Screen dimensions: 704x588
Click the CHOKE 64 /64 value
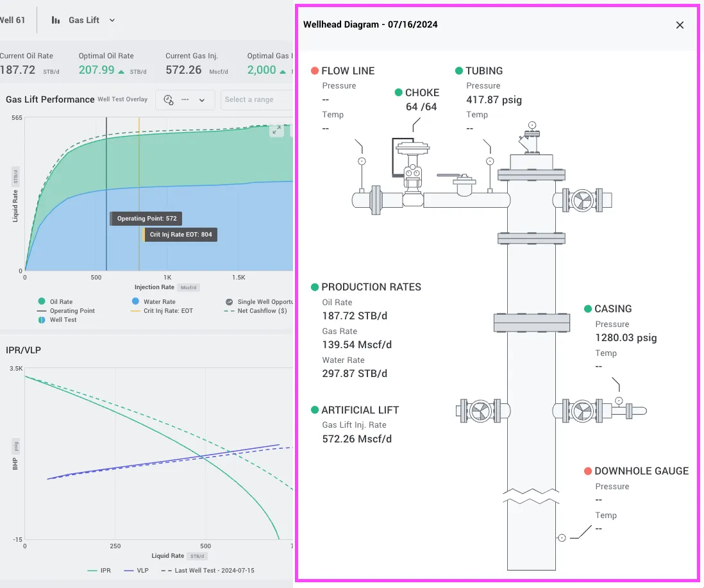tap(421, 107)
